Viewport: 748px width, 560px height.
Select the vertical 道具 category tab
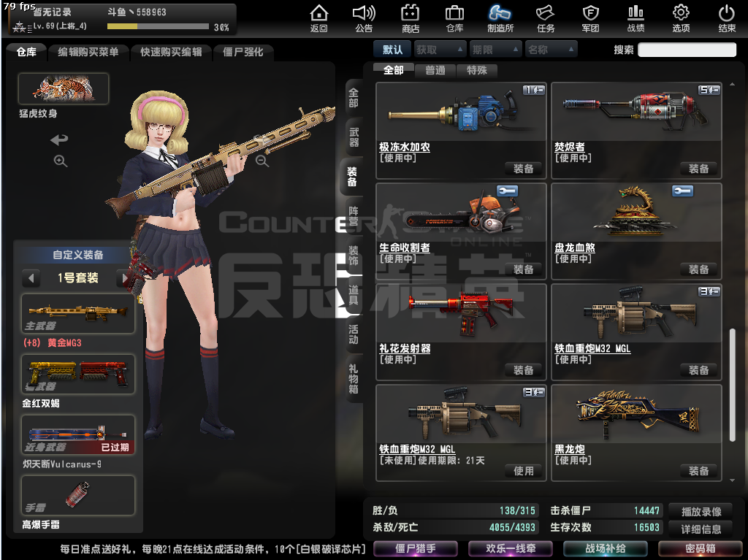point(354,295)
